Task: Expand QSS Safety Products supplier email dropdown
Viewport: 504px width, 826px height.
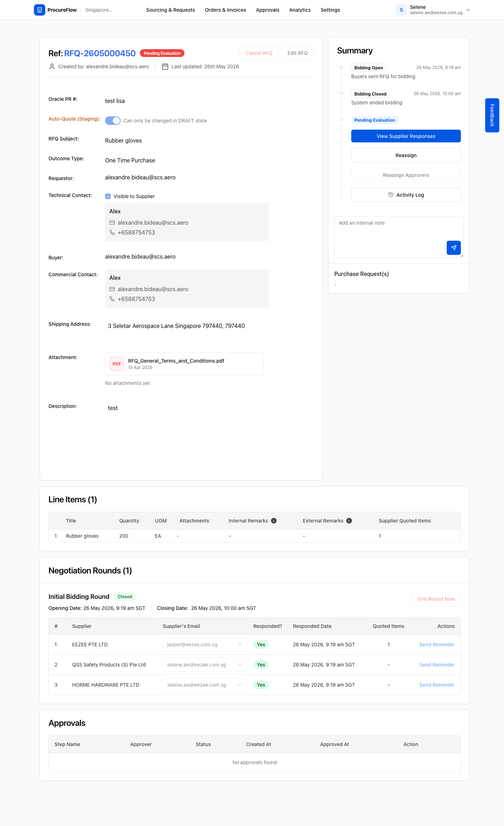Action: click(x=205, y=665)
